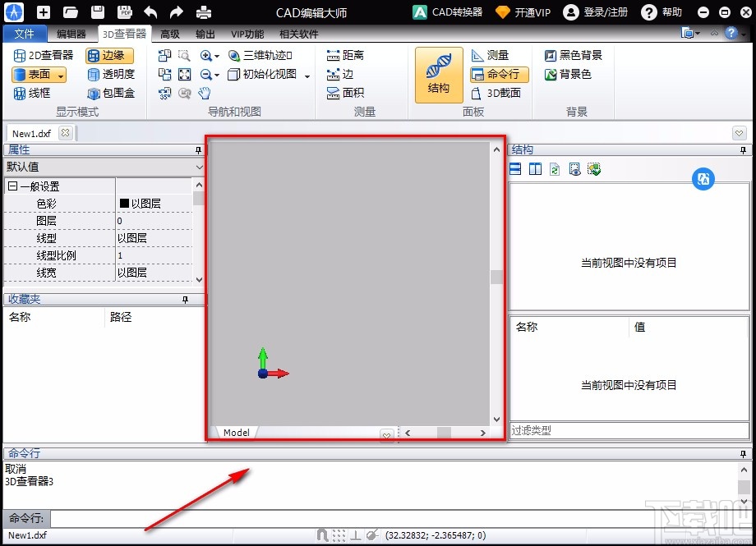Viewport: 756px width, 546px height.
Task: Toggle the 边缘 edge display mode
Action: click(x=110, y=55)
